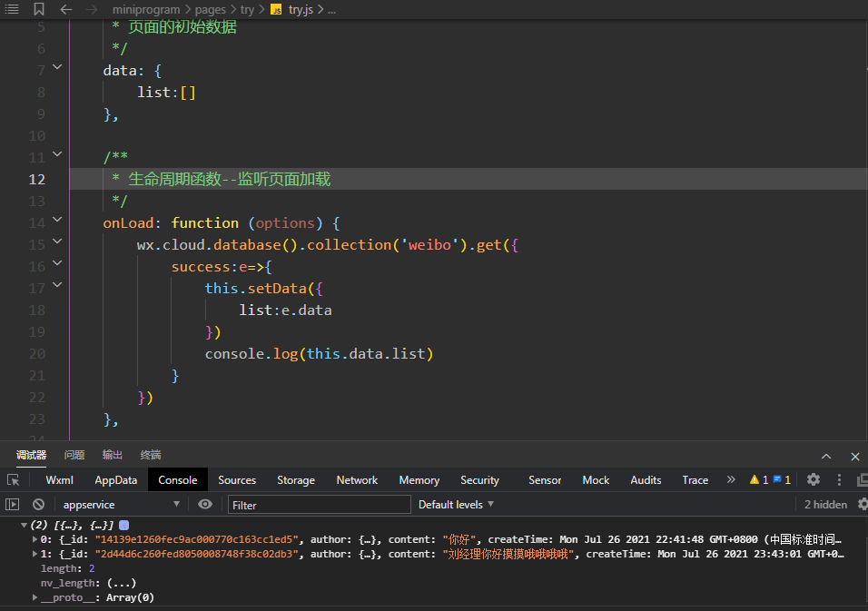This screenshot has height=611, width=868.
Task: Open the Network tab
Action: click(x=357, y=480)
